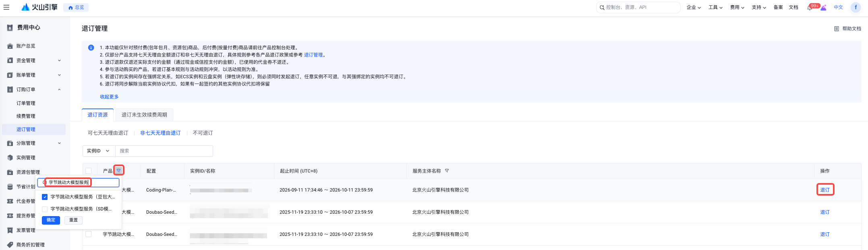
Task: Expand the 资金管理 sidebar section
Action: click(x=59, y=60)
